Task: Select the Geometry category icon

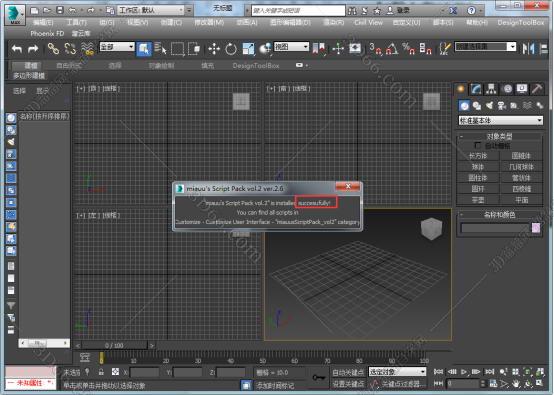Action: tap(464, 105)
